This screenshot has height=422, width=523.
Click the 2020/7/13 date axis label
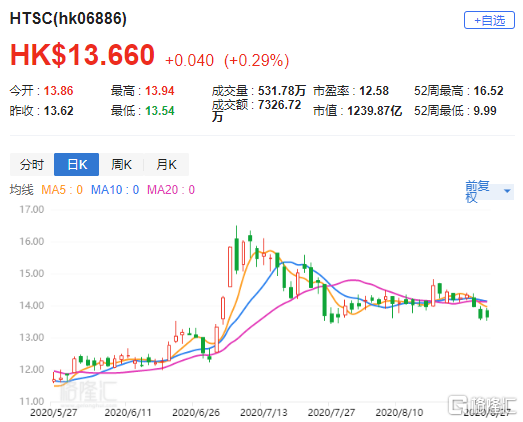tap(264, 413)
